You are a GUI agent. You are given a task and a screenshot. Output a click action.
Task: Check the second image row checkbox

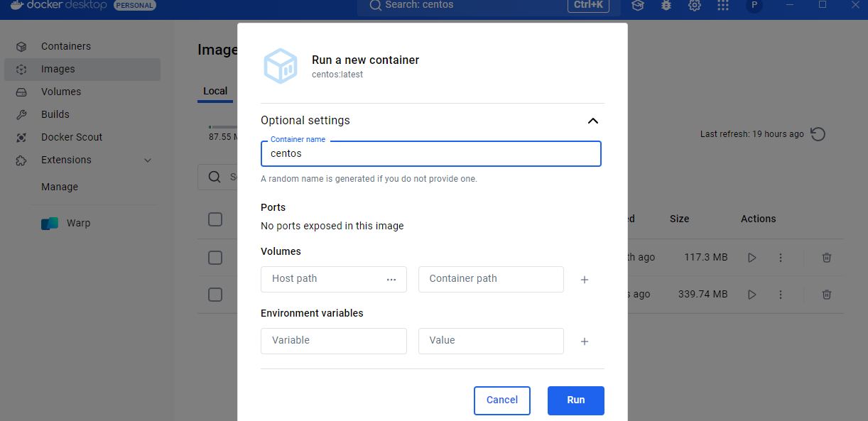[215, 295]
